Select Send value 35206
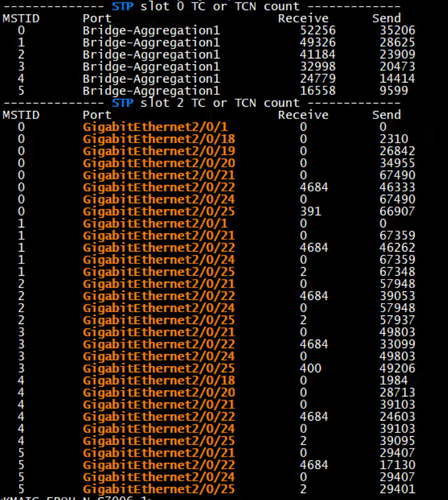 point(397,31)
